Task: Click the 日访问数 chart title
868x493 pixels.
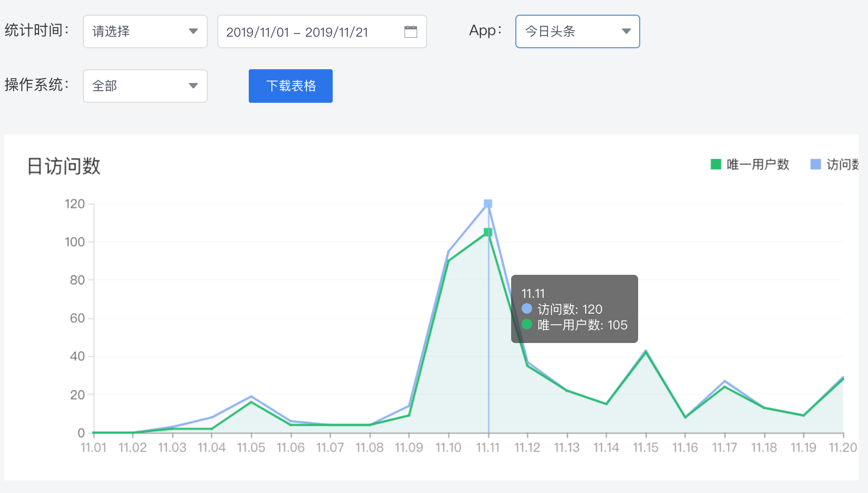Action: click(63, 166)
